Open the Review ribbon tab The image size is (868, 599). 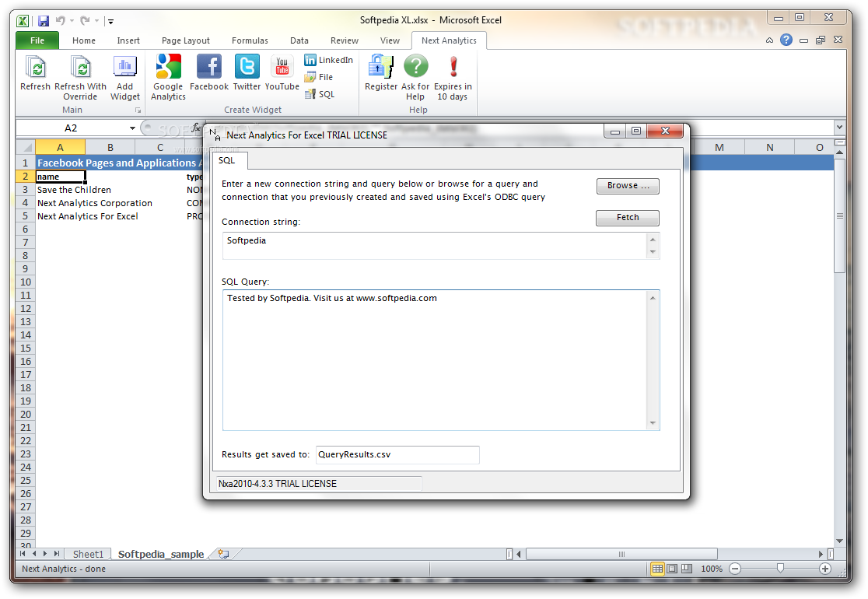click(345, 40)
